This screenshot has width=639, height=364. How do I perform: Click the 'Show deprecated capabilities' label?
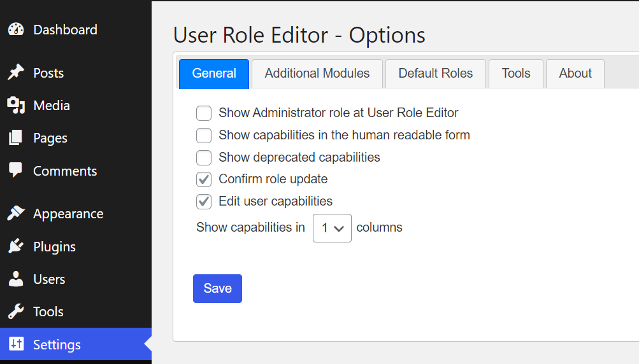point(299,157)
